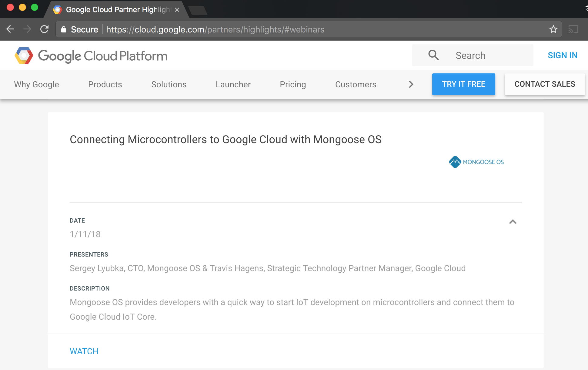
Task: Click the cast icon in the toolbar
Action: (573, 29)
